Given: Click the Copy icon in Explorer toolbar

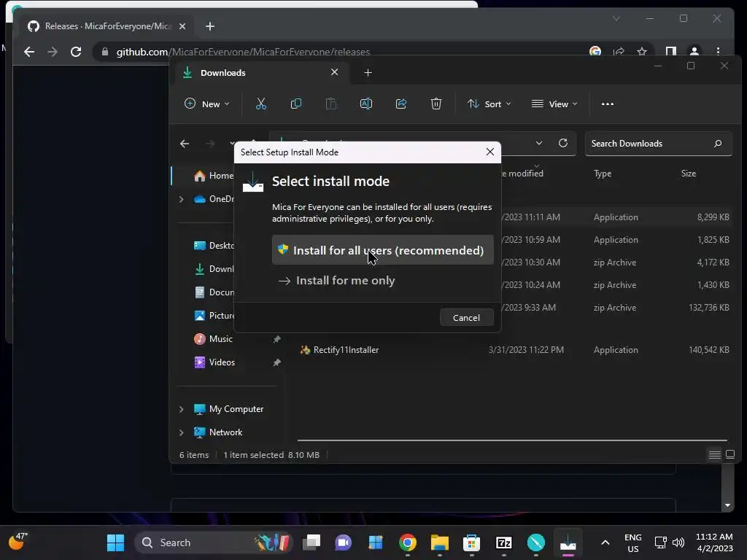Looking at the screenshot, I should pos(296,104).
